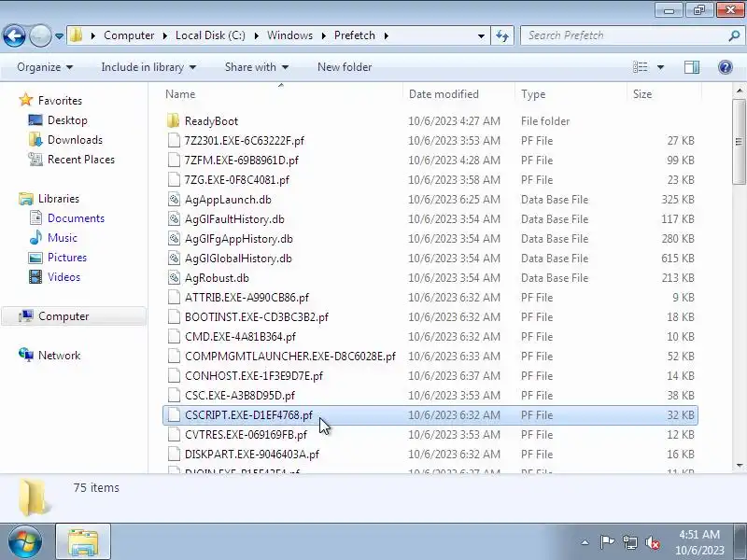Refresh the Prefetch folder view

pyautogui.click(x=502, y=35)
